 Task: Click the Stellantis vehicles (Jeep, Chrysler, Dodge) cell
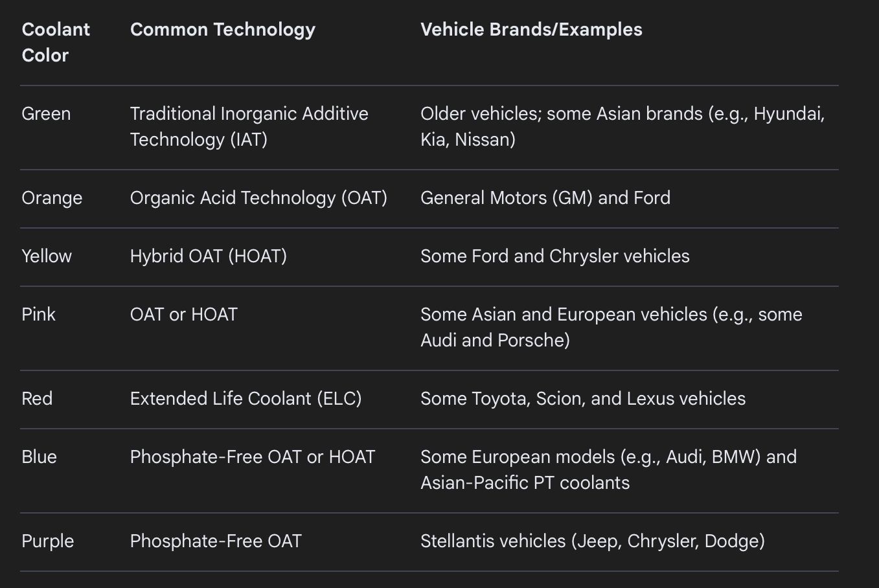pyautogui.click(x=592, y=541)
